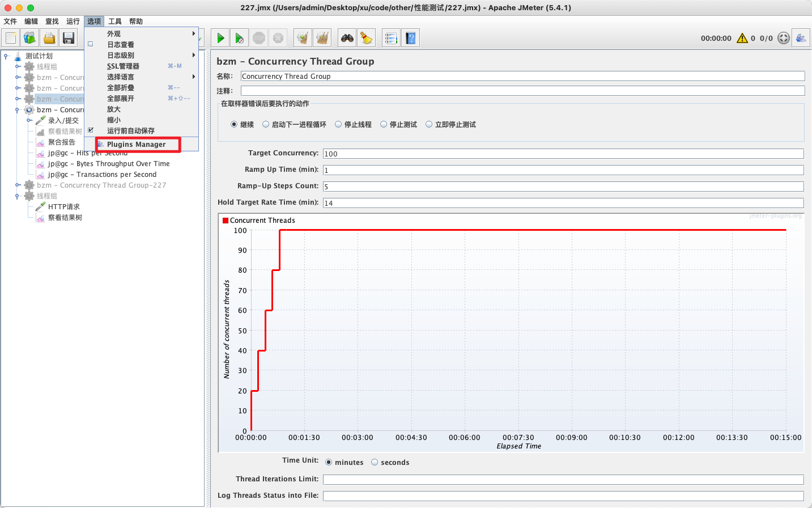Toggle the 日志查看 checkbox in menu
This screenshot has height=508, width=812.
91,44
